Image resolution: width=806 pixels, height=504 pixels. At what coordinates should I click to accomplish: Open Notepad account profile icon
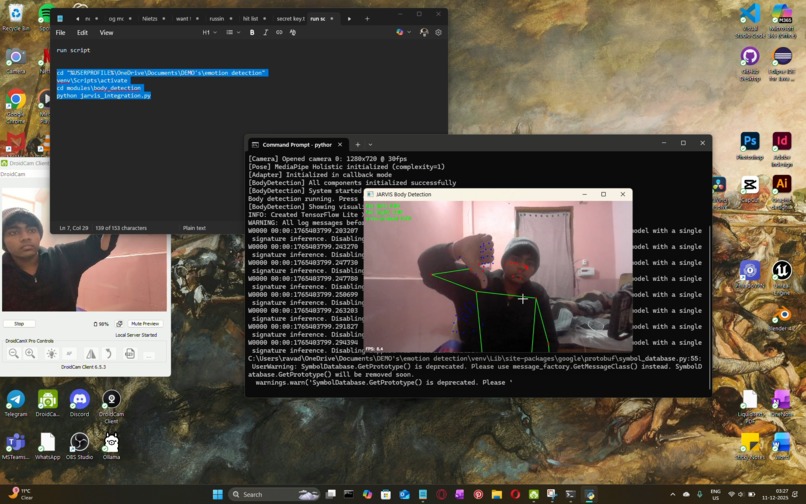424,32
